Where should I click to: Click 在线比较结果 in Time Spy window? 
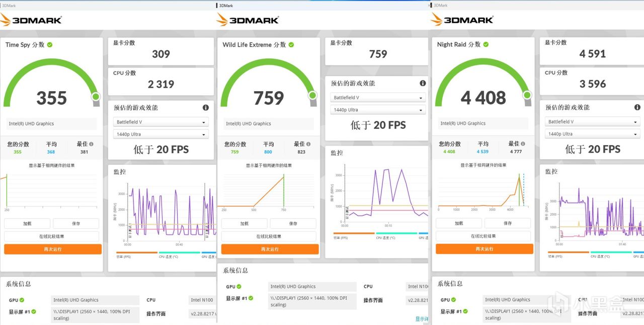click(52, 236)
